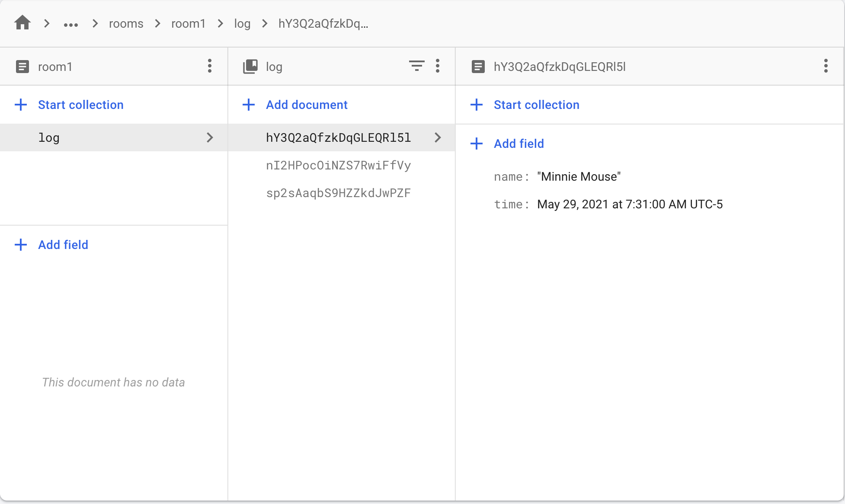Viewport: 845px width, 504px height.
Task: Click the room1 document icon
Action: click(22, 67)
